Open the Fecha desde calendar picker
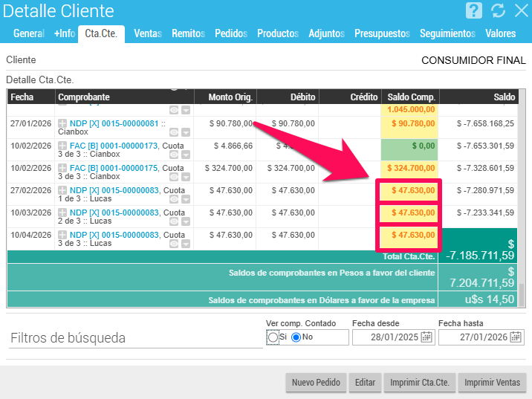532x399 pixels. pyautogui.click(x=426, y=337)
